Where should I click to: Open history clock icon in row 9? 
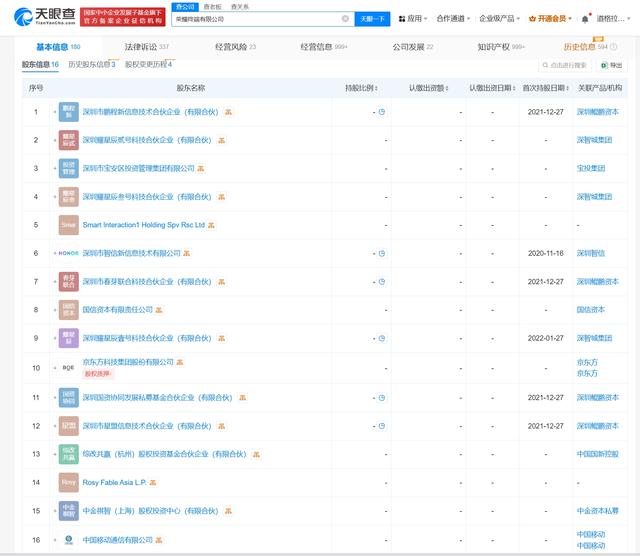(382, 338)
